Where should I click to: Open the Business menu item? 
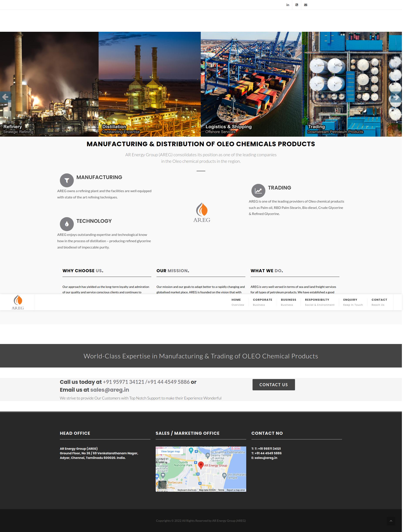coord(288,302)
